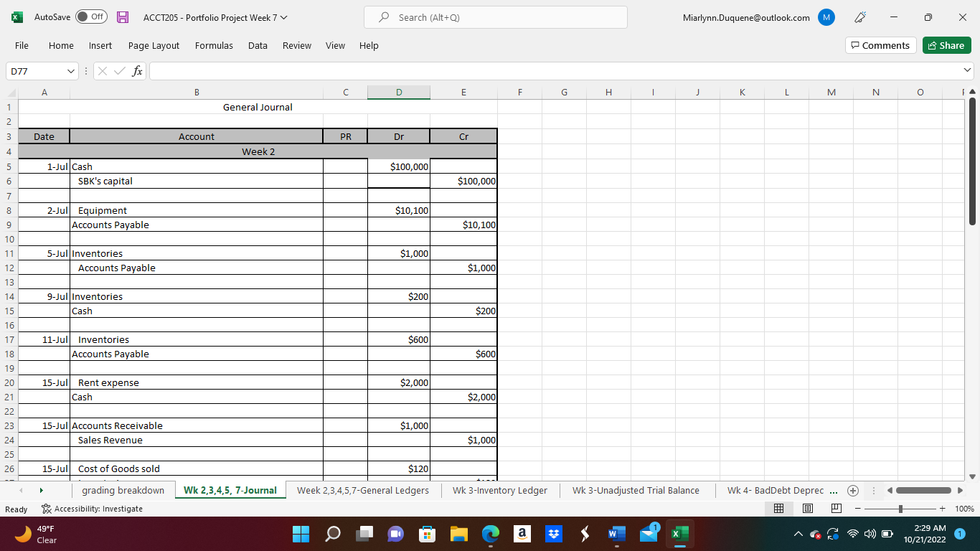The width and height of the screenshot is (980, 551).
Task: Open Page Break Preview from status bar
Action: point(836,508)
